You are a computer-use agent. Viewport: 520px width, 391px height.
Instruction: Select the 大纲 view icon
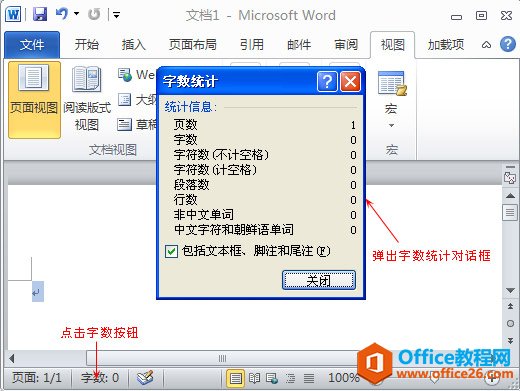tap(125, 99)
